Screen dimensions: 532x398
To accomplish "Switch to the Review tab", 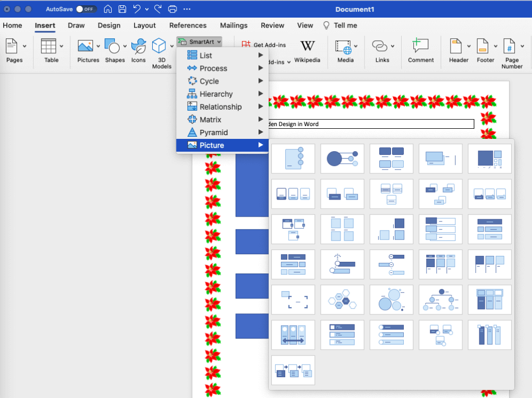I will point(272,26).
